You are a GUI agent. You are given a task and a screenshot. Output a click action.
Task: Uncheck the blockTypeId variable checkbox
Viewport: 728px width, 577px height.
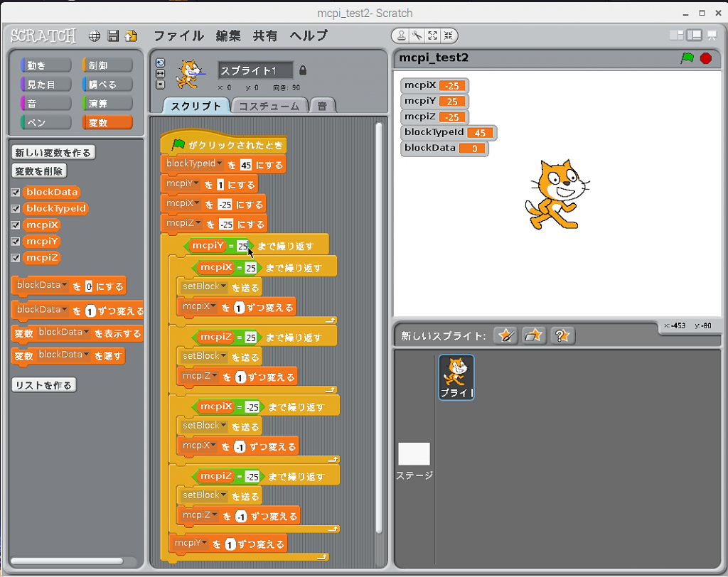pos(16,208)
